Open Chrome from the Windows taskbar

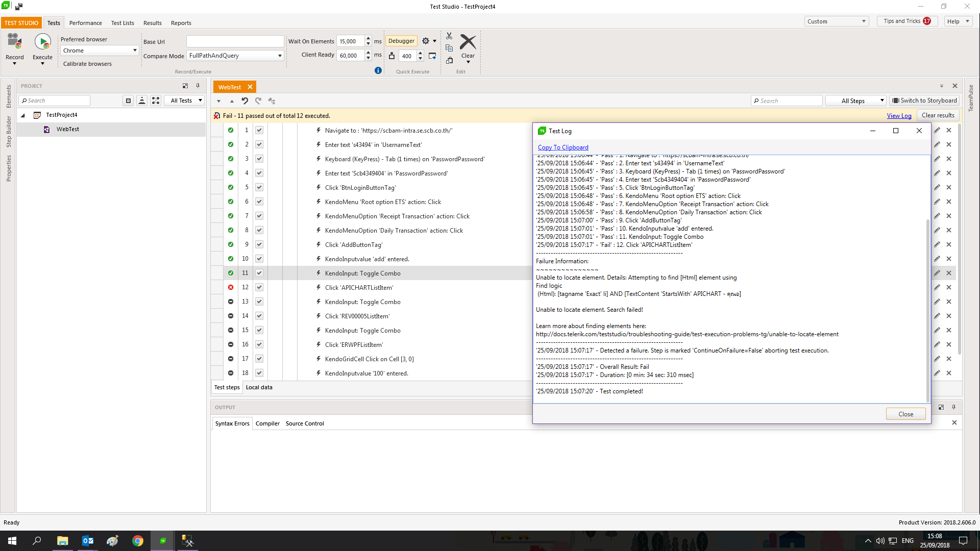tap(138, 541)
